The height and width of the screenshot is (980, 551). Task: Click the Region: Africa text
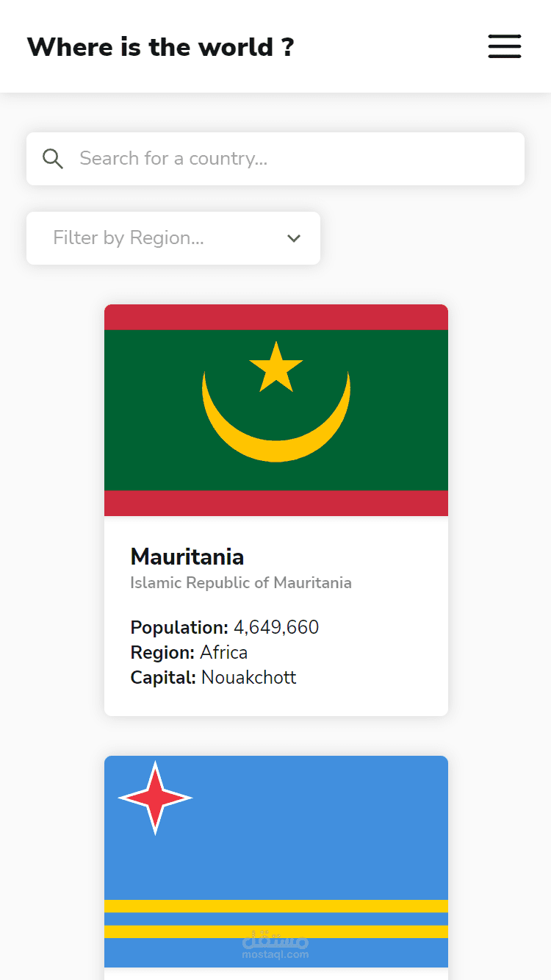[x=189, y=652]
